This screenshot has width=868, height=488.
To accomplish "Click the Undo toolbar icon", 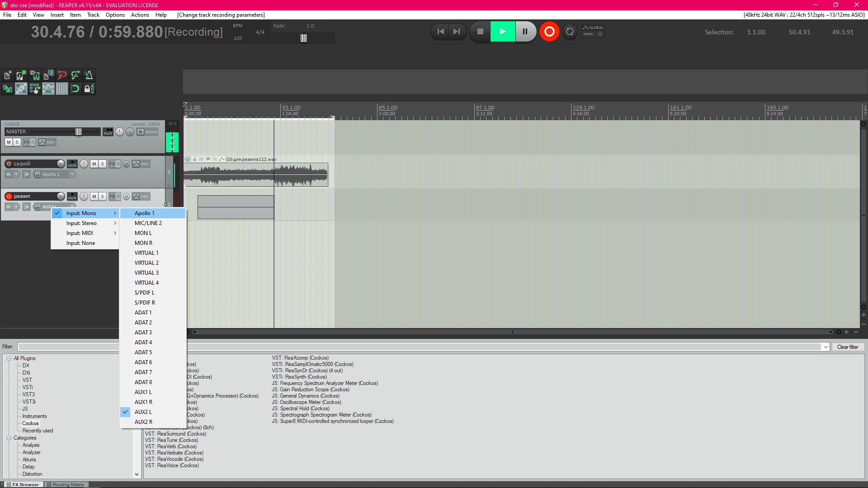I will point(62,75).
